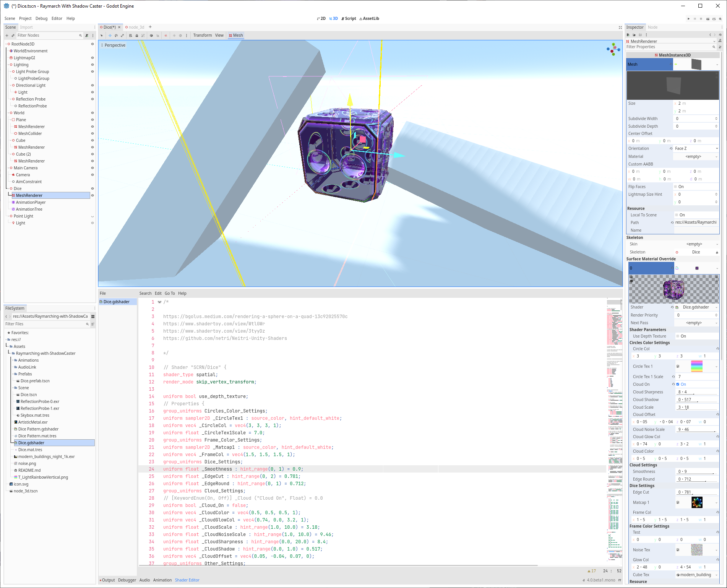Adjust the Cloud Noise Scale slider
The width and height of the screenshot is (727, 588).
(x=697, y=430)
